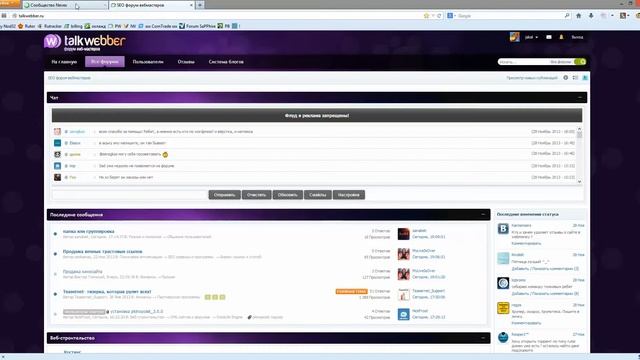Click last poster avatar for 'папка или группировка'
This screenshot has width=640, height=360.
pos(403,234)
